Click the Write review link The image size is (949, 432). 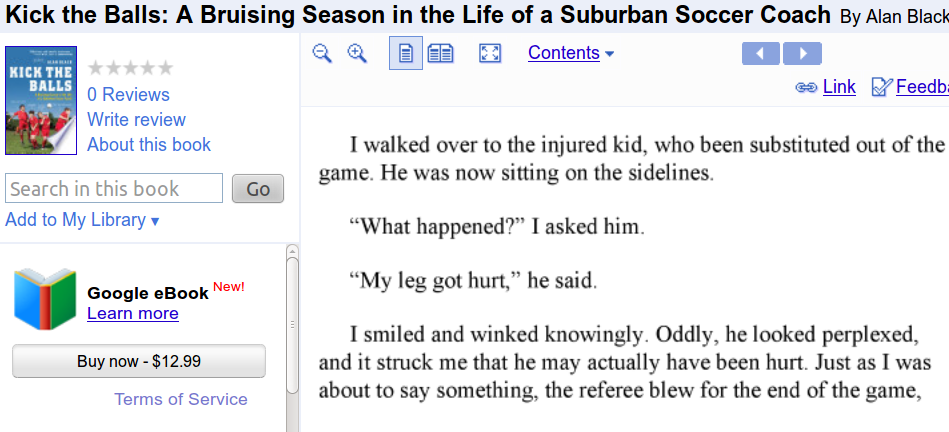coord(136,120)
